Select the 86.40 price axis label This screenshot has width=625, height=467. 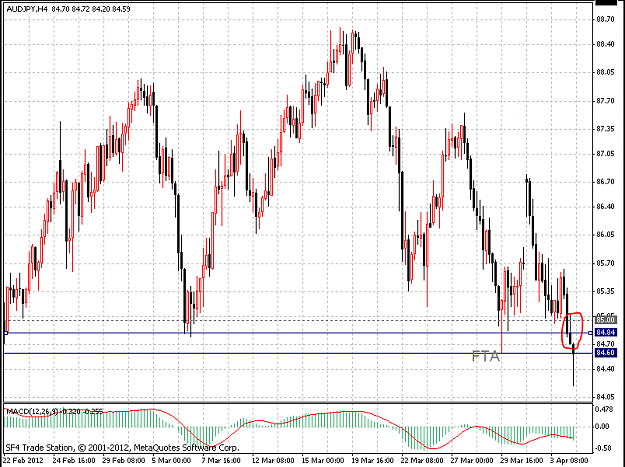[x=605, y=206]
